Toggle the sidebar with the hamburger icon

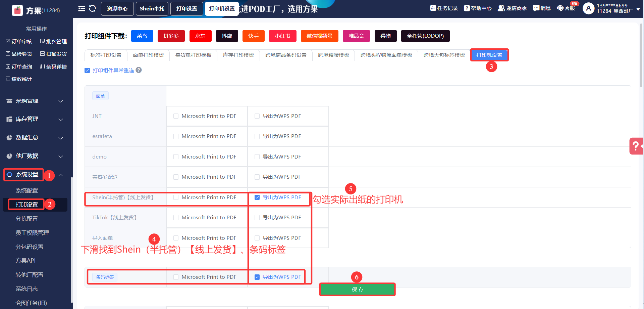click(x=82, y=8)
